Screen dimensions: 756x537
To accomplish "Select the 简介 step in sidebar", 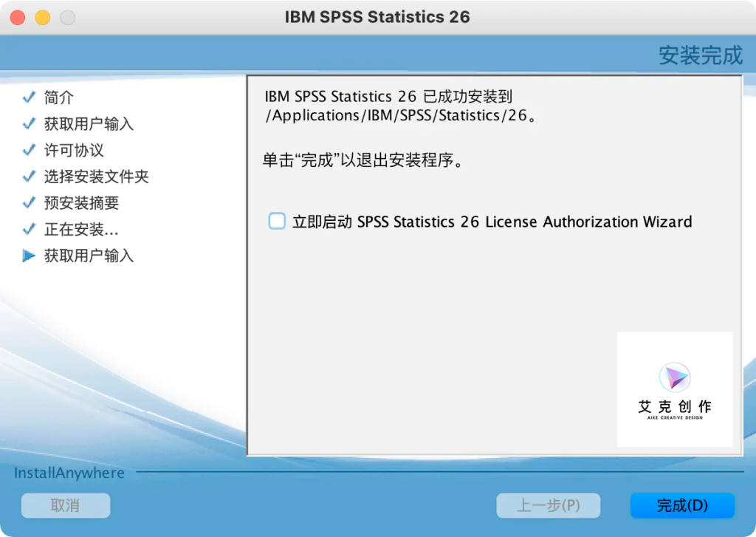I will point(59,98).
